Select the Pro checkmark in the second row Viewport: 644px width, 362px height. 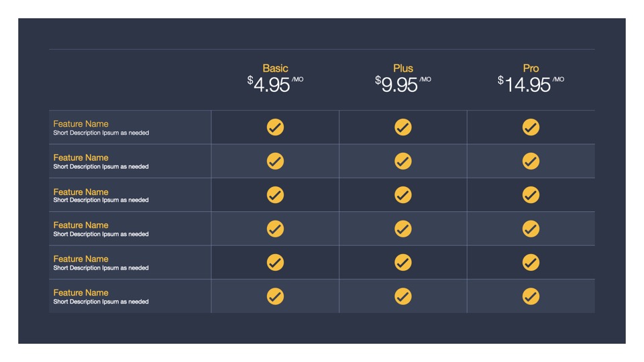531,161
